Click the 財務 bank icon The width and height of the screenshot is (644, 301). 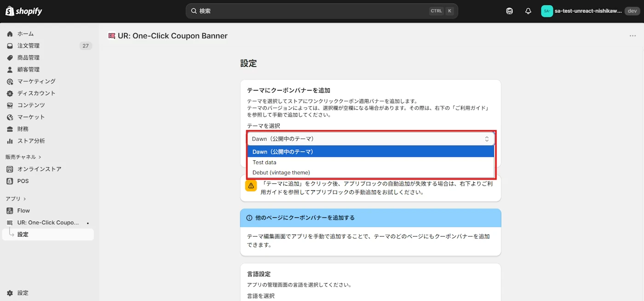pos(10,129)
